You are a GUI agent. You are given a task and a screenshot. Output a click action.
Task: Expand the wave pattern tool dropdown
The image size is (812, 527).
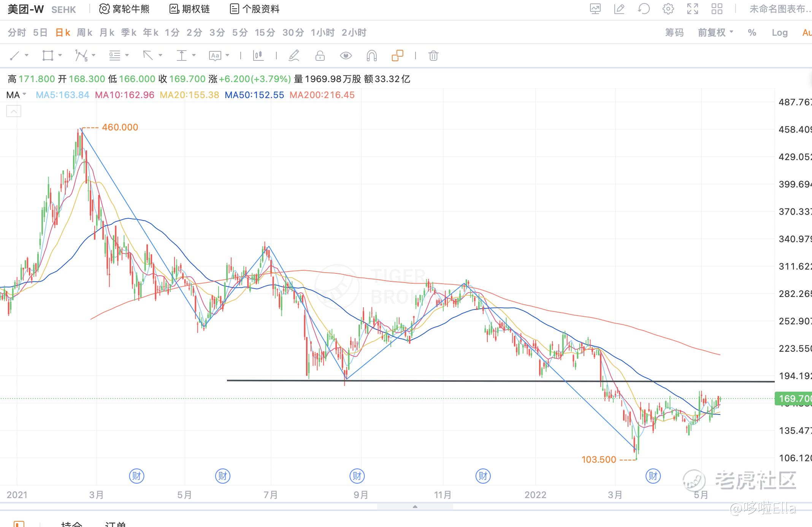[94, 56]
